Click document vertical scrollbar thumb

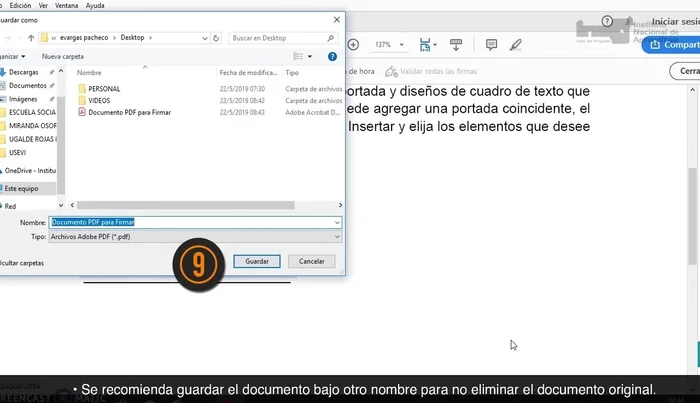(692, 216)
